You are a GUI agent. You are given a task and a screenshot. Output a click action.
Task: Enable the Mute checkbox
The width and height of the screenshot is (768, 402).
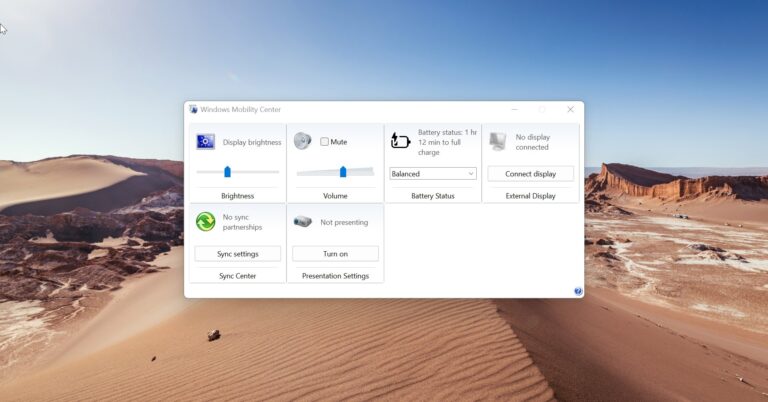[324, 142]
